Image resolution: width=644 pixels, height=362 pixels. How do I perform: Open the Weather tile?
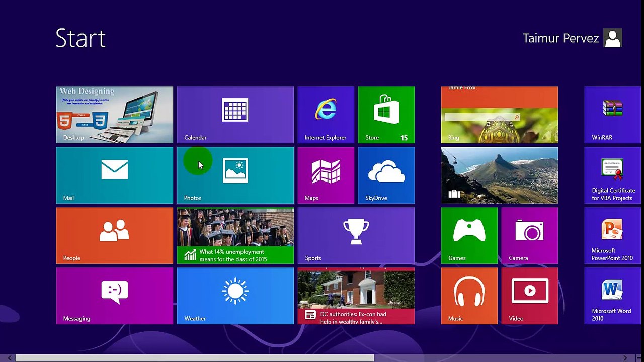(x=235, y=296)
